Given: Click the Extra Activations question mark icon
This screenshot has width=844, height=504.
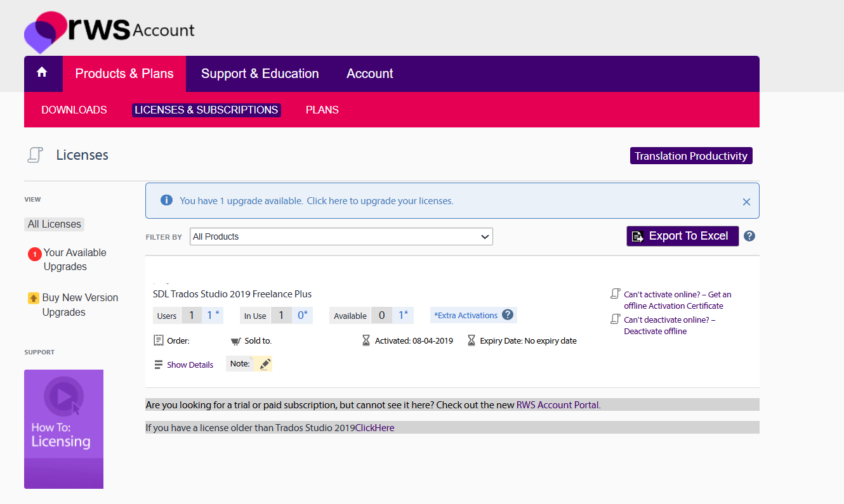Looking at the screenshot, I should 508,315.
